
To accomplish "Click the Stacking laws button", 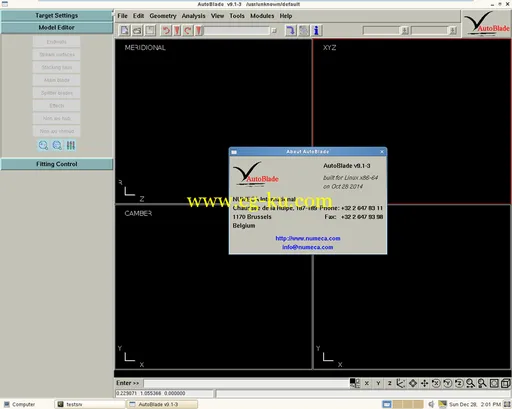I will pyautogui.click(x=57, y=67).
